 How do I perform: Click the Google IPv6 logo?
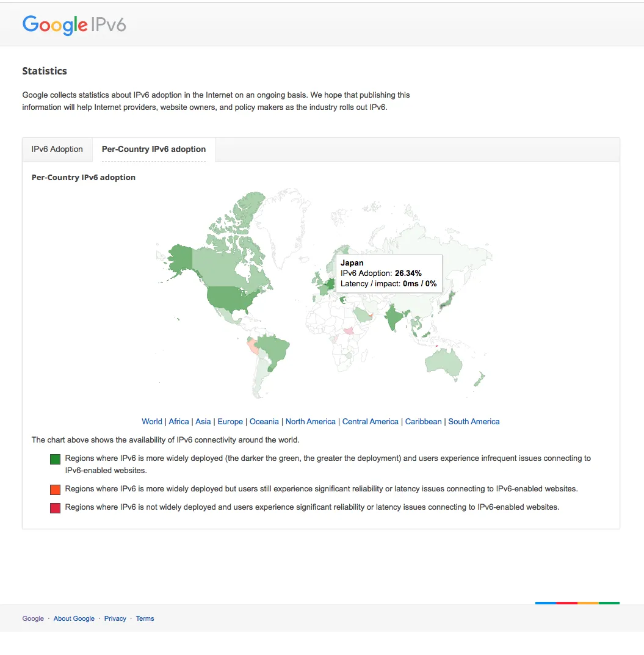point(74,25)
